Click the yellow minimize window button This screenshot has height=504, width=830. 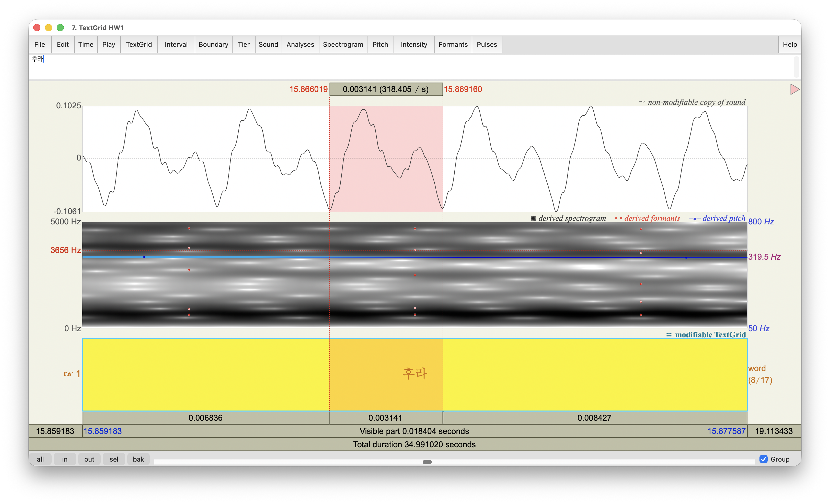click(x=49, y=28)
